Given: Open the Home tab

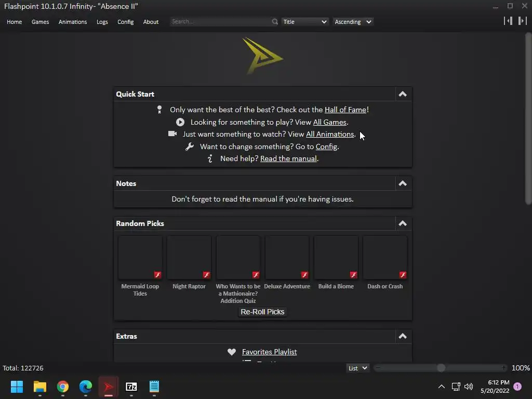Looking at the screenshot, I should point(14,22).
